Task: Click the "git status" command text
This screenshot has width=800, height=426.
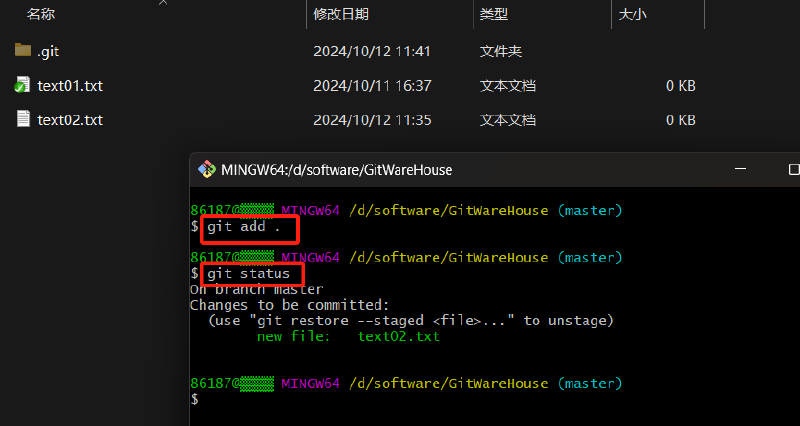Action: (248, 274)
